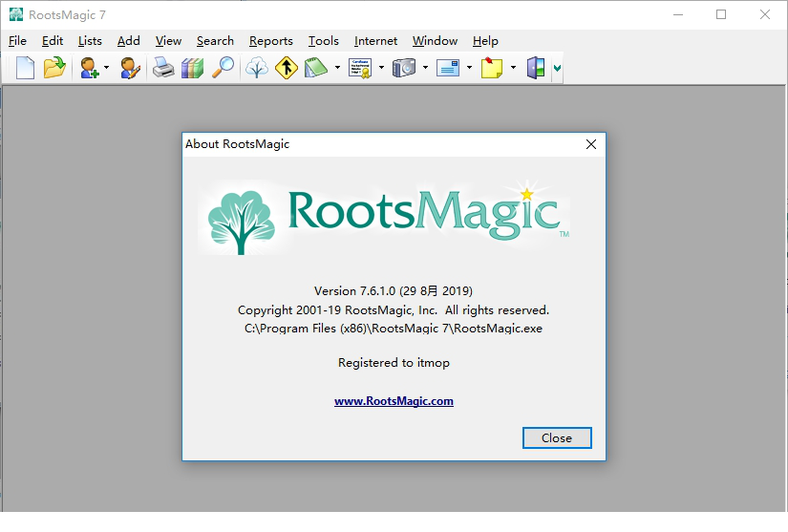This screenshot has height=532, width=788.
Task: Open the Internet menu
Action: point(375,41)
